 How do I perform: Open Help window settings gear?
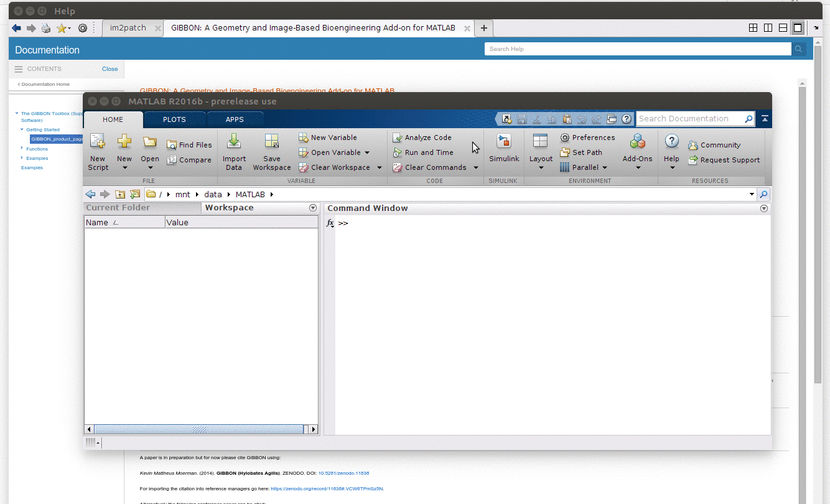click(82, 28)
